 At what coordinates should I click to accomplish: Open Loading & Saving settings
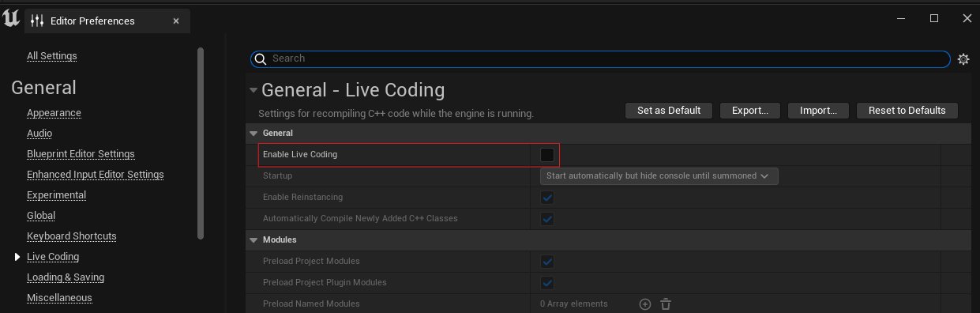point(66,277)
